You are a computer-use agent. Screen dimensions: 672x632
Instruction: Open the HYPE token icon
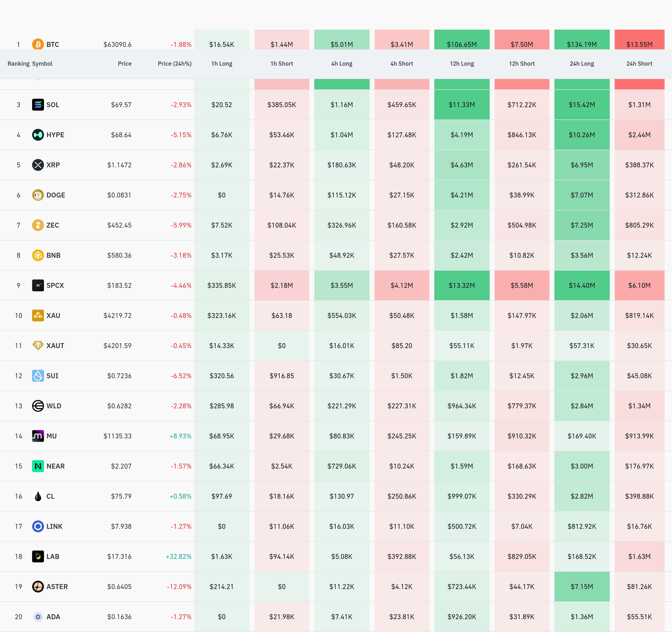tap(38, 135)
